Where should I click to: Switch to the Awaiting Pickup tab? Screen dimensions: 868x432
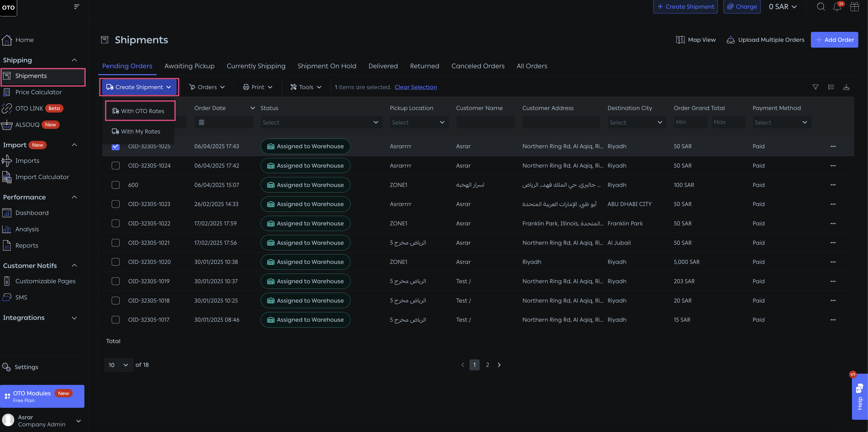point(189,66)
